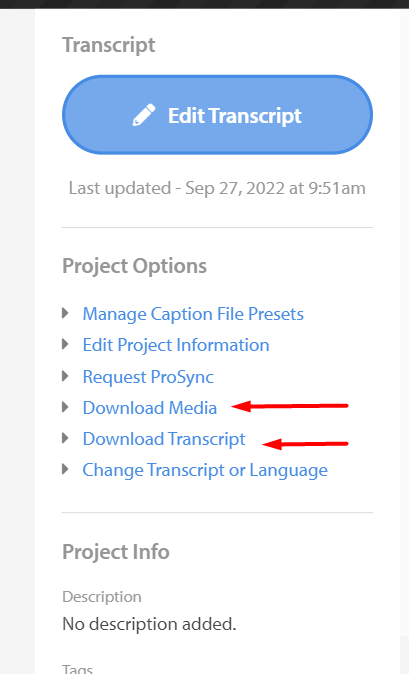Click the Project Info heading
409x674 pixels.
116,551
